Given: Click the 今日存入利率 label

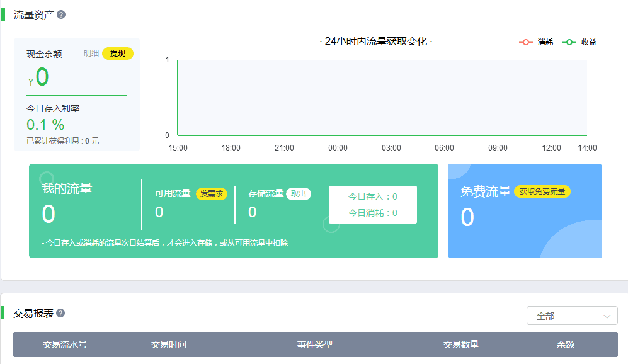Looking at the screenshot, I should pyautogui.click(x=53, y=108).
